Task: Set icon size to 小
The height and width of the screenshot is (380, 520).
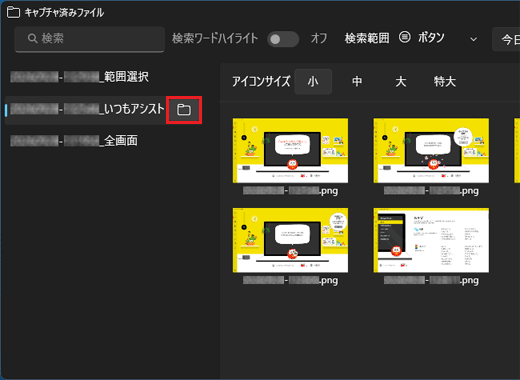Action: pos(313,82)
